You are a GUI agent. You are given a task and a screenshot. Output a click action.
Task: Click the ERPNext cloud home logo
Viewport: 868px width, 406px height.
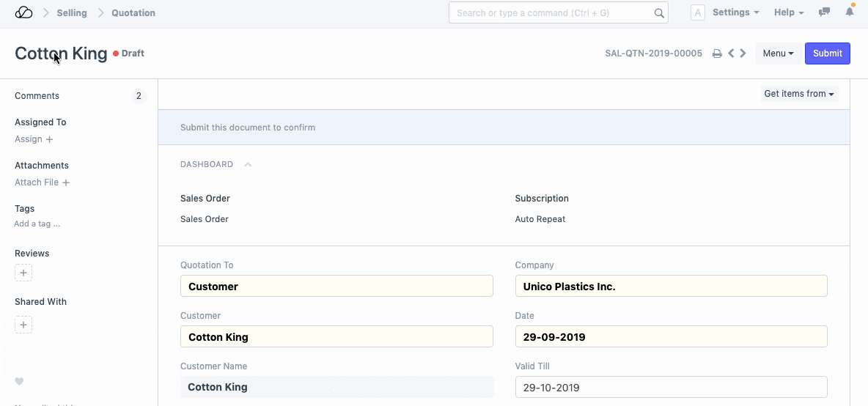(23, 12)
